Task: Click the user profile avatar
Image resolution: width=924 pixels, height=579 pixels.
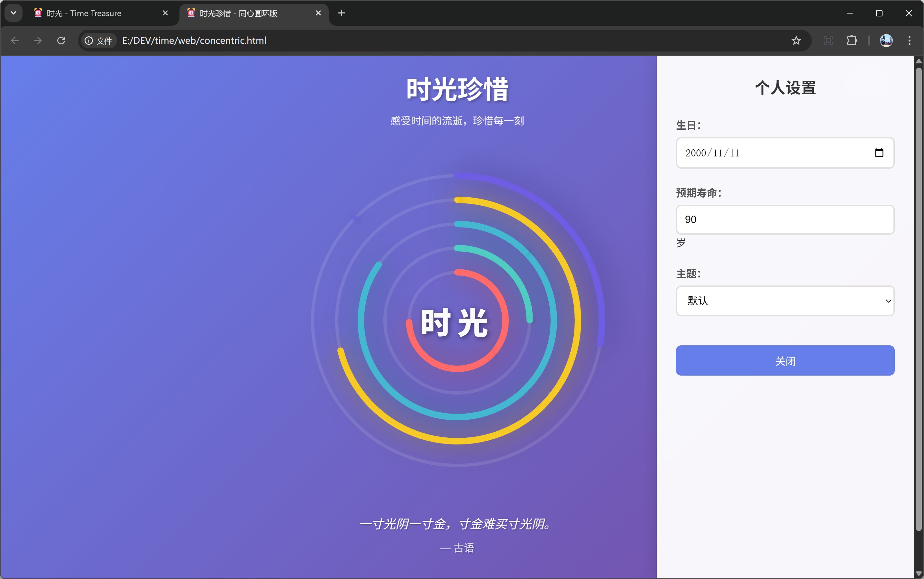Action: pyautogui.click(x=886, y=41)
